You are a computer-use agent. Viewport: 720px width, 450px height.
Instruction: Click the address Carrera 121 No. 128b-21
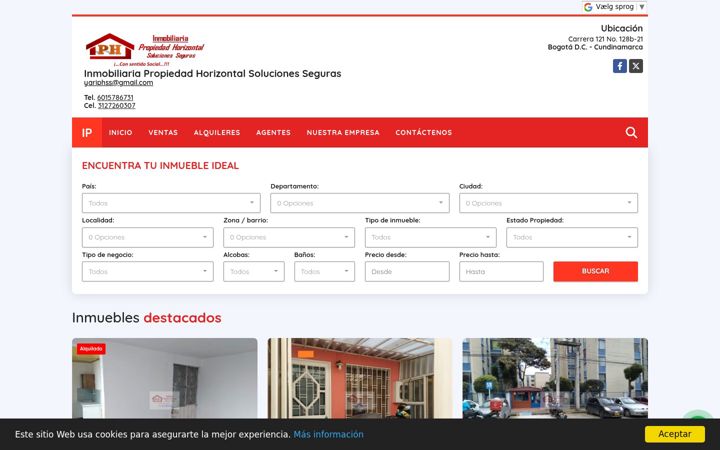[x=605, y=39]
